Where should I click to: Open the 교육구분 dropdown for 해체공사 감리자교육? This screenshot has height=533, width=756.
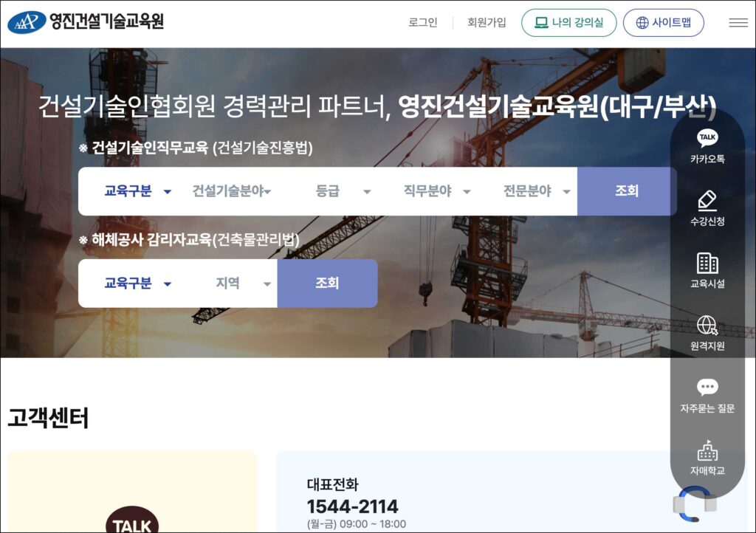pyautogui.click(x=137, y=283)
